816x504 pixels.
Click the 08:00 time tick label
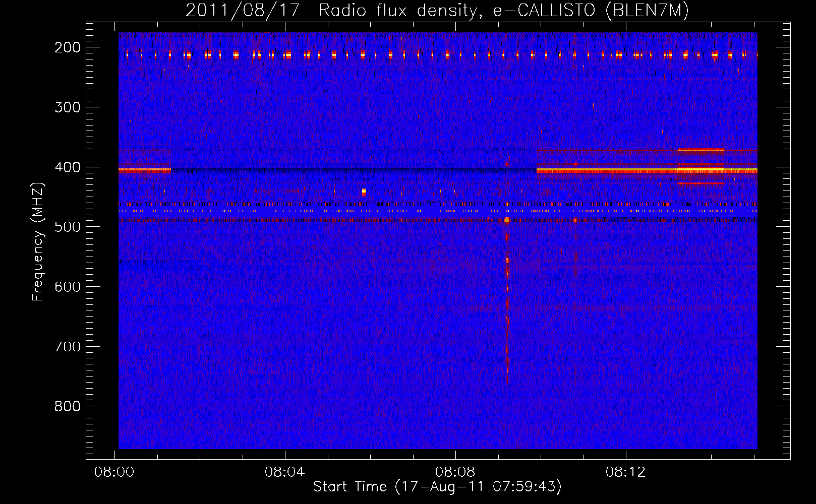click(x=114, y=472)
